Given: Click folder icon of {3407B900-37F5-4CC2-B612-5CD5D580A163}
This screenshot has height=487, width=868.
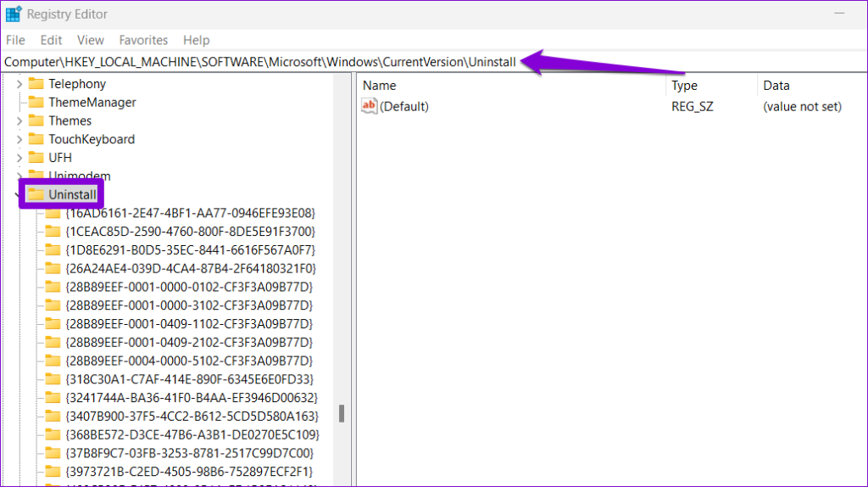Looking at the screenshot, I should (x=53, y=416).
